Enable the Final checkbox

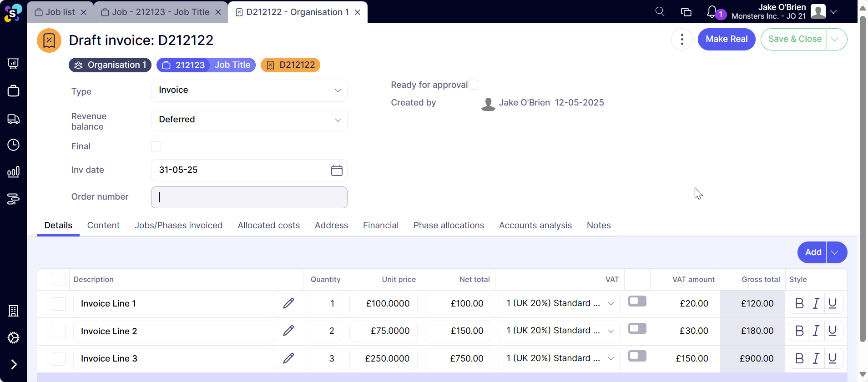point(156,146)
